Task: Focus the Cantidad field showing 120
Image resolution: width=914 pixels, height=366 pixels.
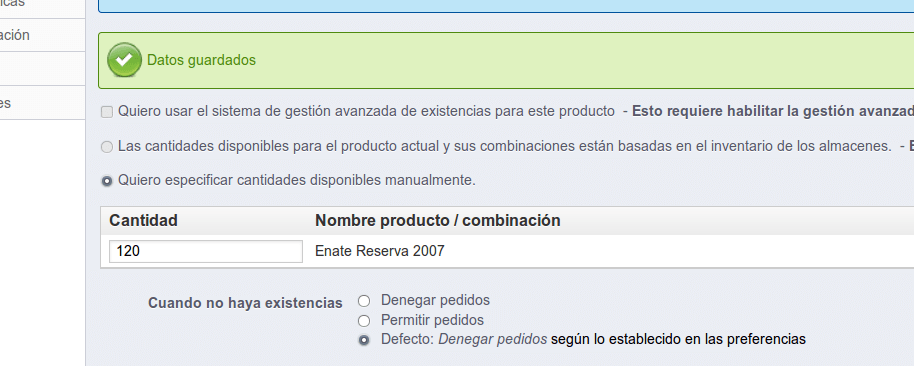Action: [x=206, y=251]
